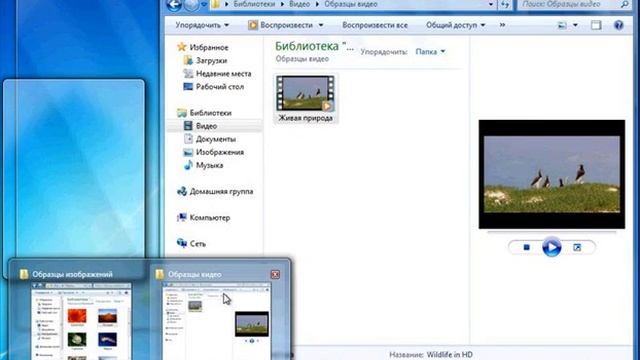This screenshot has width=640, height=360.
Task: Select Избранное in navigation pane
Action: click(x=209, y=47)
